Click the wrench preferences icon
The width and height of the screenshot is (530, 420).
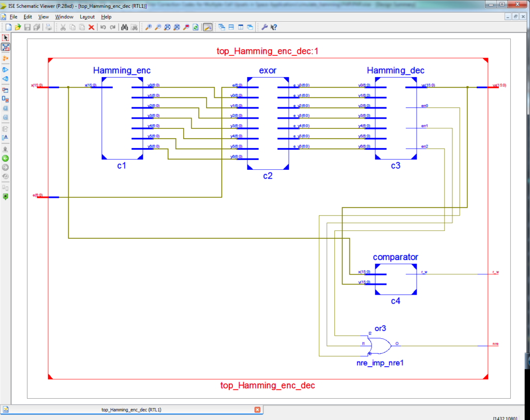tap(264, 27)
